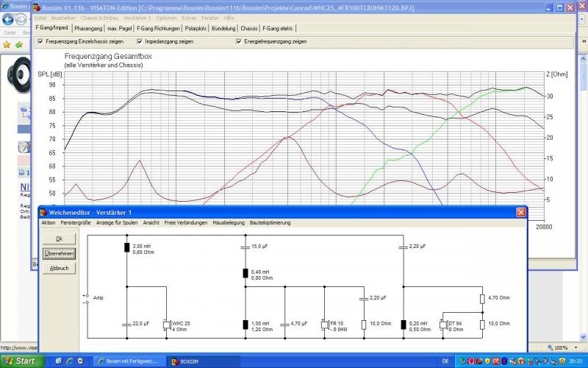Select the 4,70 Ohm resistor component

[481, 299]
